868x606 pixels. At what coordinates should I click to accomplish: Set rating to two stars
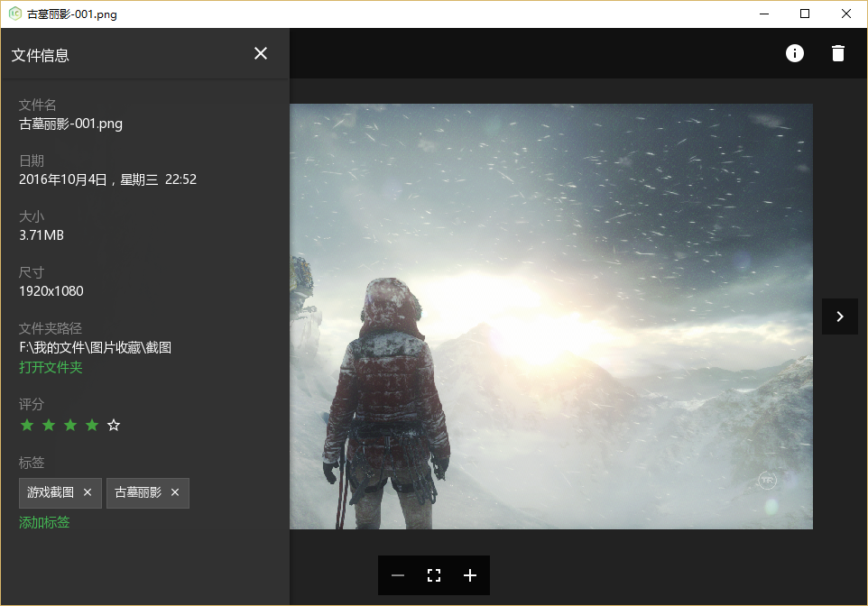tap(49, 425)
